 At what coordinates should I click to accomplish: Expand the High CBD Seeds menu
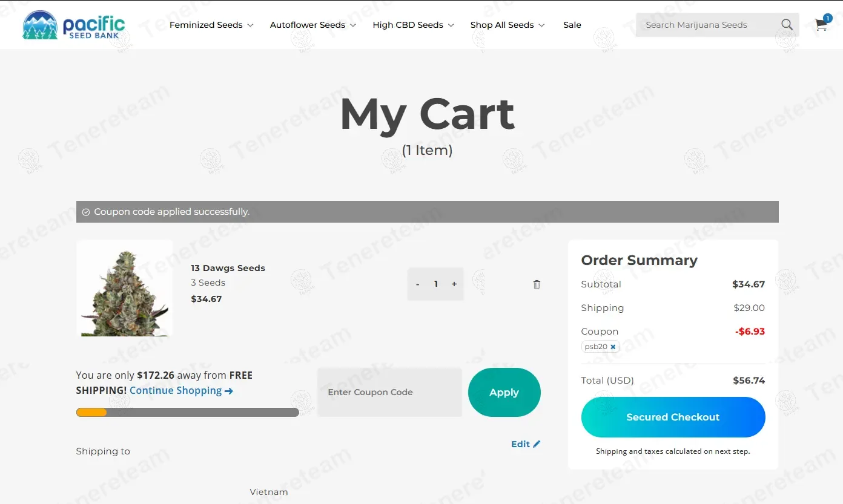pyautogui.click(x=414, y=25)
